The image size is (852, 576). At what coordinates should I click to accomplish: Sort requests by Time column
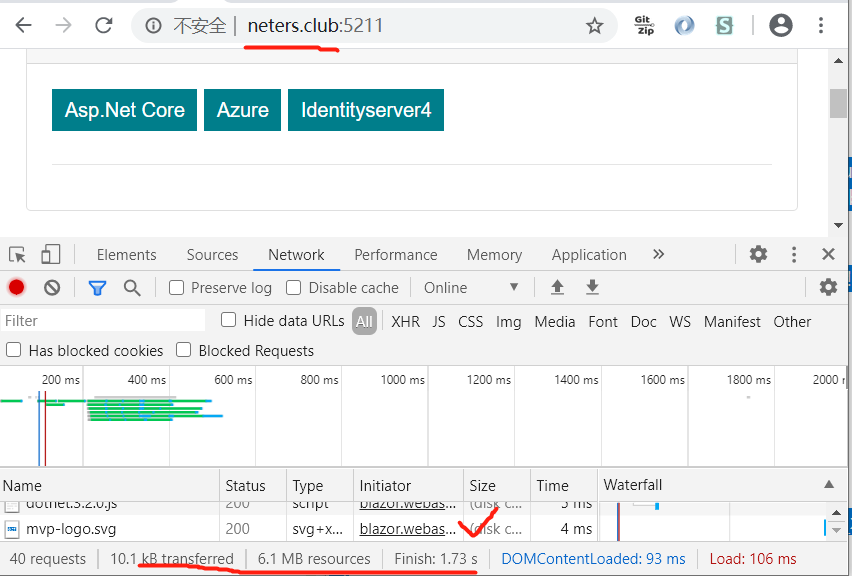[563, 485]
